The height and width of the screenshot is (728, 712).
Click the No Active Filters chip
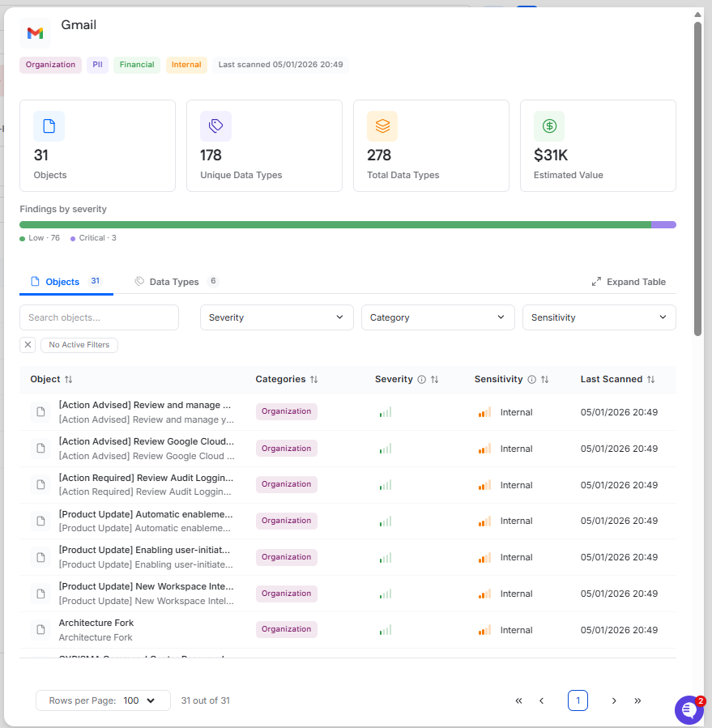(79, 345)
